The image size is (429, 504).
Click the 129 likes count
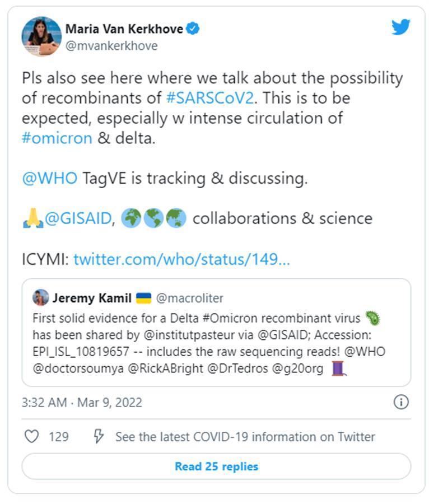(x=58, y=437)
